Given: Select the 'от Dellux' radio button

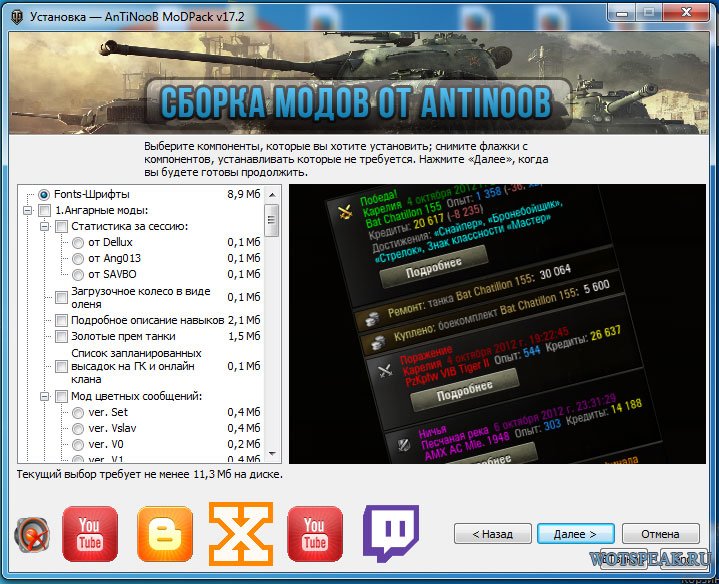Looking at the screenshot, I should pyautogui.click(x=78, y=242).
